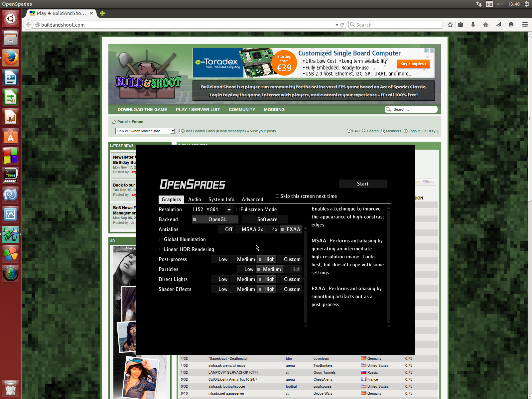Expand the Resolution dropdown arrow
This screenshot has height=399, width=532.
tap(229, 209)
